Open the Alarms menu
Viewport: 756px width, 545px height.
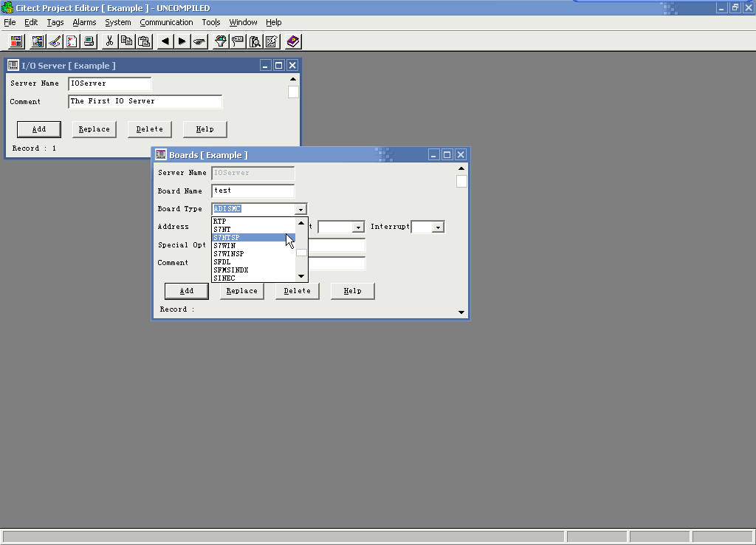[x=84, y=23]
